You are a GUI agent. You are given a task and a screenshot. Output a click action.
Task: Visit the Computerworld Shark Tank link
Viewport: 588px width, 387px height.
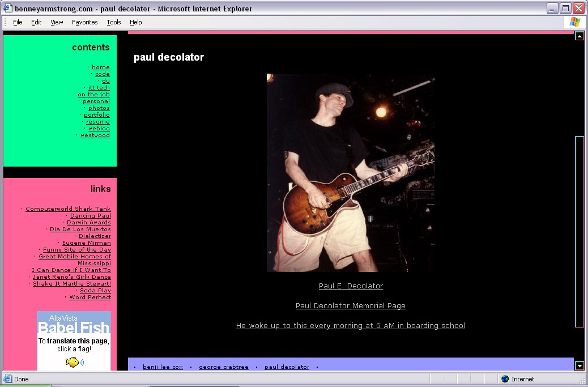pos(68,209)
